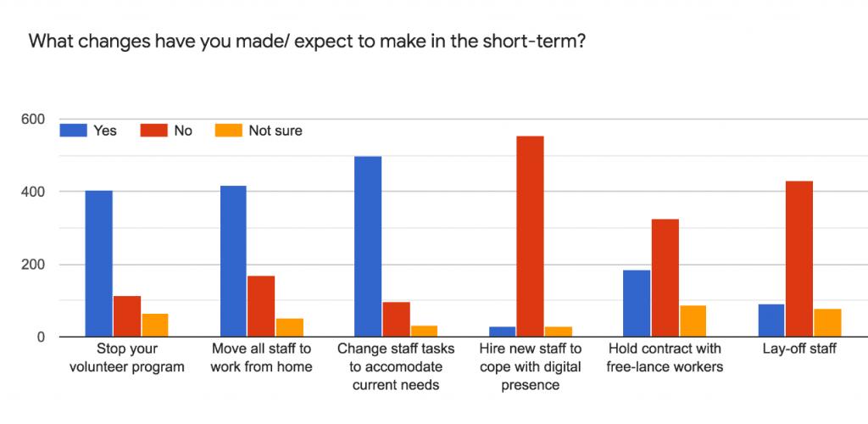Click the blue Yes legend swatch
868x424 pixels.
75,131
